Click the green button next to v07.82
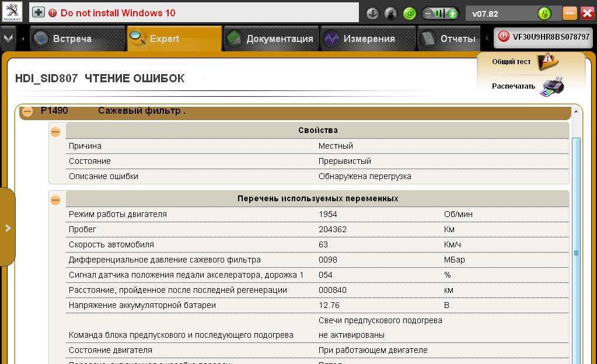 (x=544, y=13)
